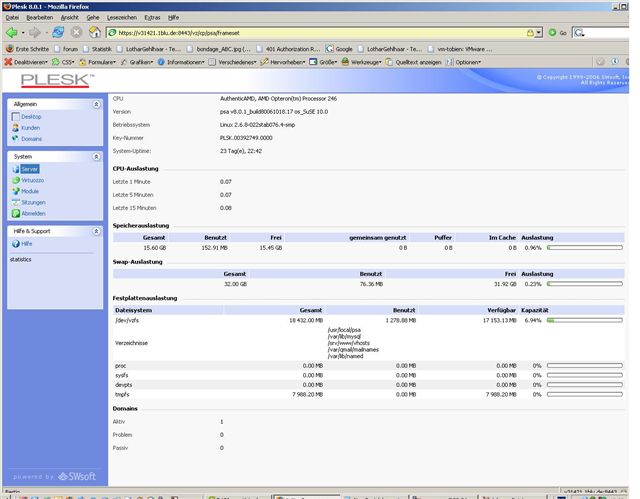
Task: Open the Ansicht menu
Action: pos(69,18)
